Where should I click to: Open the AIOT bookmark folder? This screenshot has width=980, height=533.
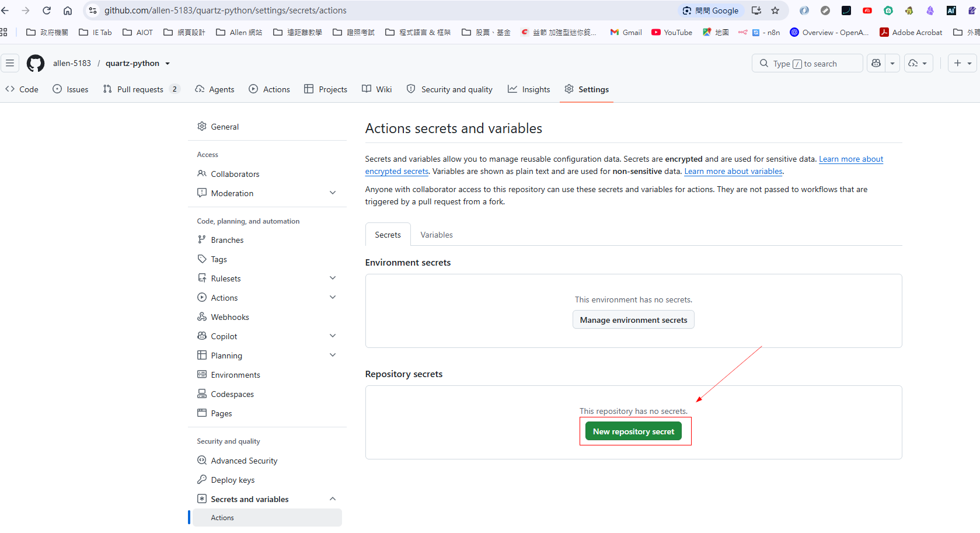click(138, 32)
